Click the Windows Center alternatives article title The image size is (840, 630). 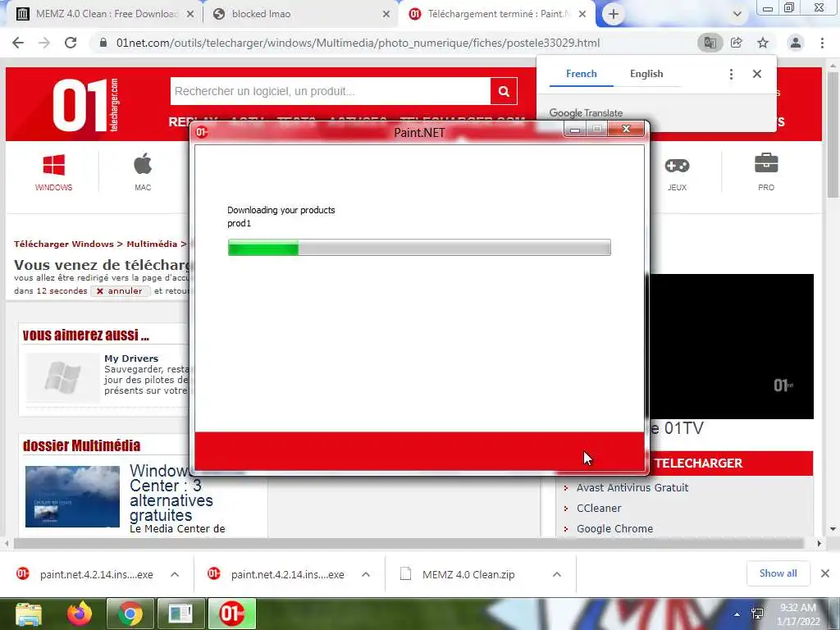click(x=171, y=493)
